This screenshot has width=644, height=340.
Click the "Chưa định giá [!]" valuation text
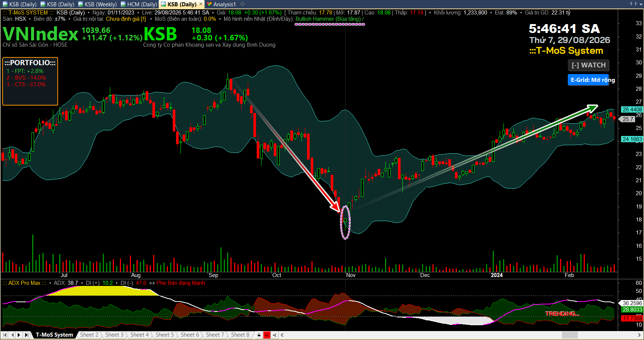(x=126, y=19)
